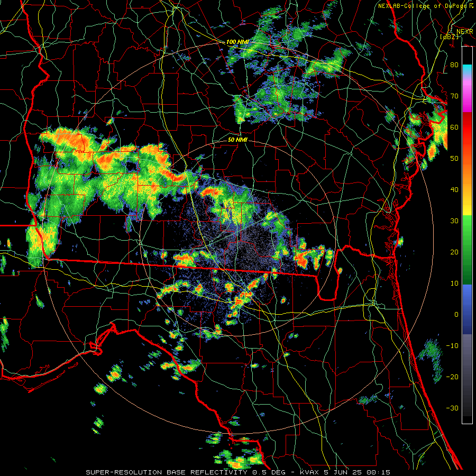The height and width of the screenshot is (476, 476).
Task: Click the [dBZ] unit label
Action: [450, 36]
